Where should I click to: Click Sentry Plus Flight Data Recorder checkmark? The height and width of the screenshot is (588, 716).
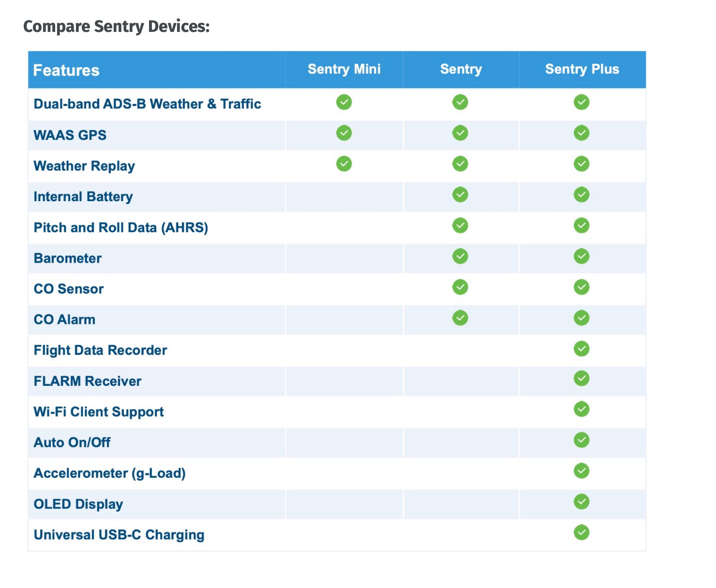pos(582,349)
